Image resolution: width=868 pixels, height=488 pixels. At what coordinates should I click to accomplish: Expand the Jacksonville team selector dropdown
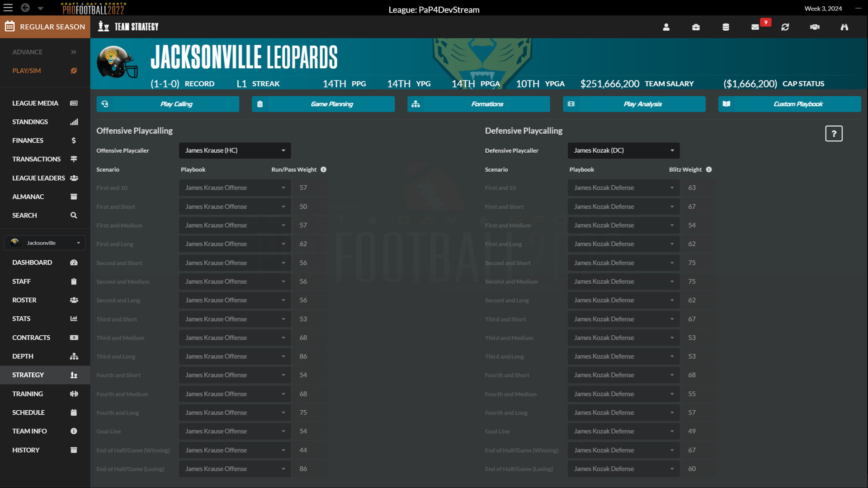[44, 243]
